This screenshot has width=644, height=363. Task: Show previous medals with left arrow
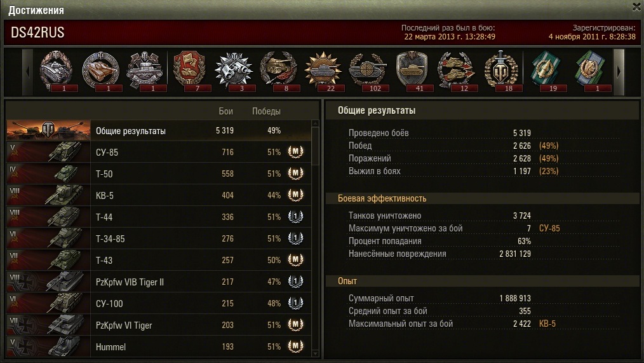tap(27, 72)
